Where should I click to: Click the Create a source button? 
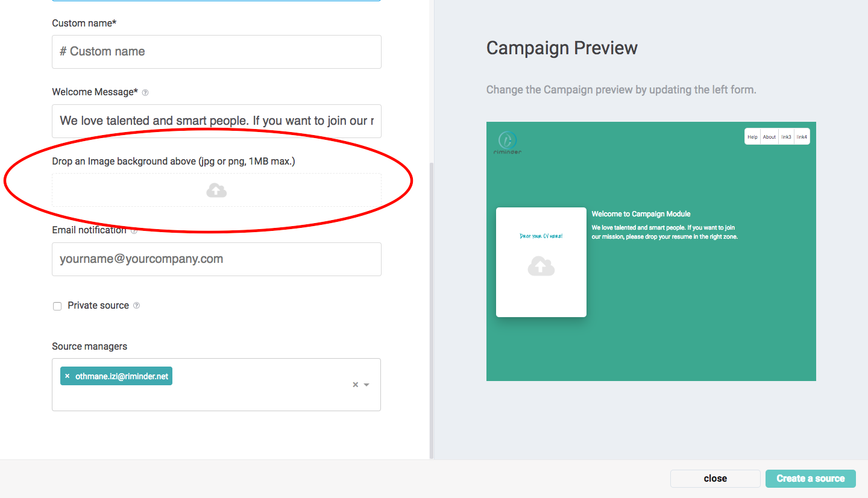tap(811, 479)
